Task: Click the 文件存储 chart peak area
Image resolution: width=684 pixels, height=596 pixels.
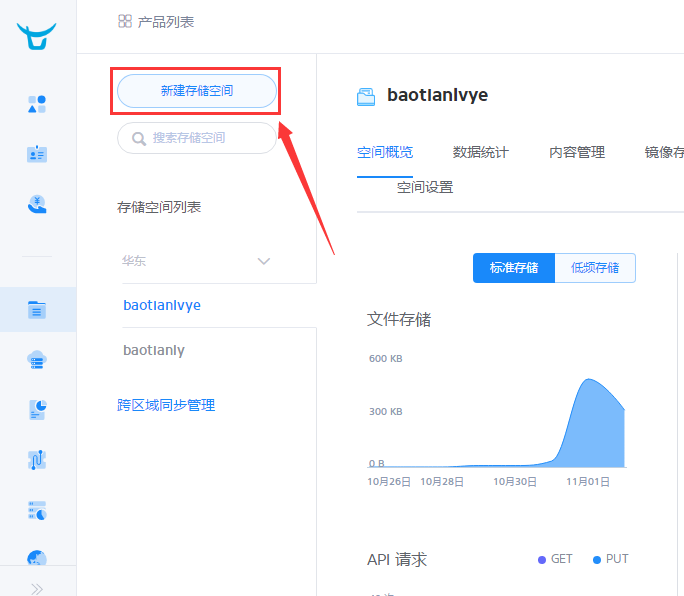Action: click(x=589, y=423)
